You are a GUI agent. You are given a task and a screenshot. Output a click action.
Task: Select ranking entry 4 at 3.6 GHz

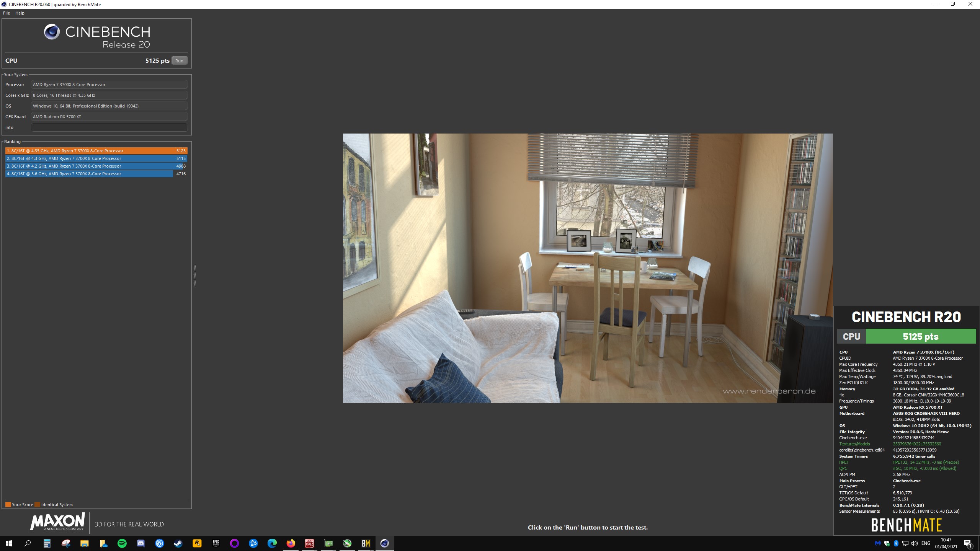tap(96, 174)
